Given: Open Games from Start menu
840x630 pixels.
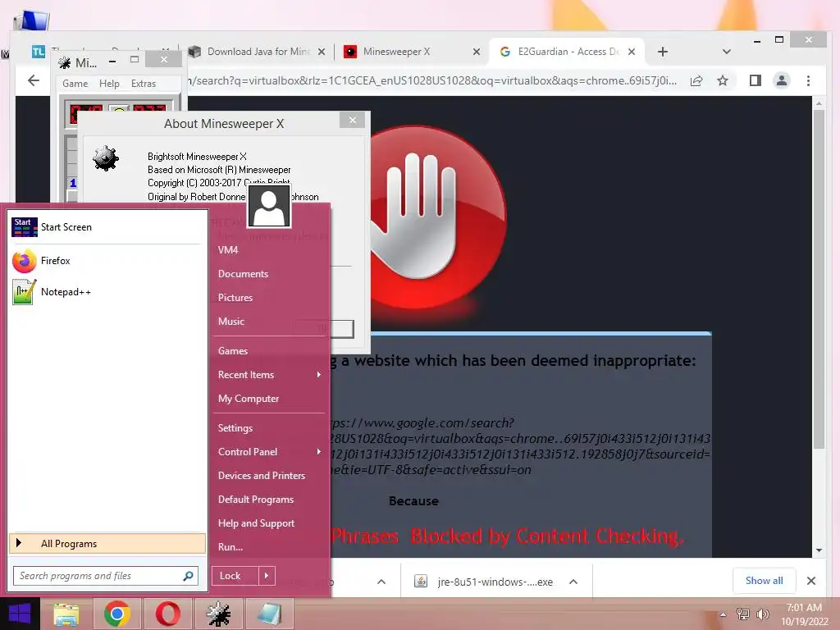Looking at the screenshot, I should click(x=232, y=351).
